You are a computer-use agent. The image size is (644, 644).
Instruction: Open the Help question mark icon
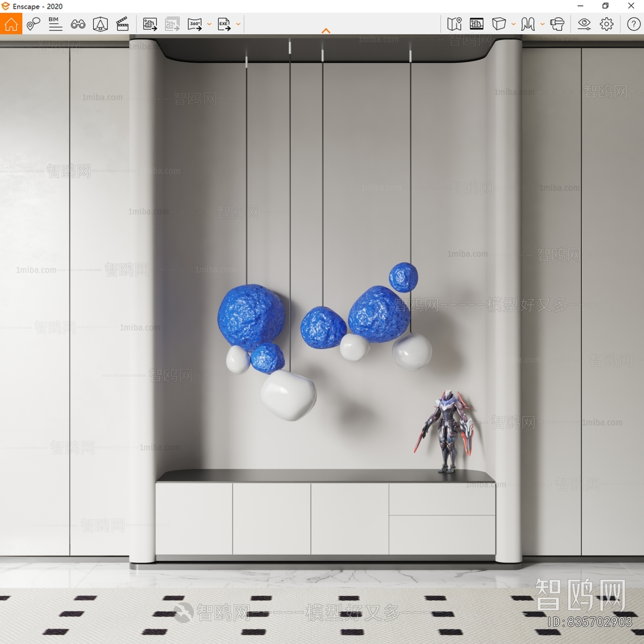(634, 24)
